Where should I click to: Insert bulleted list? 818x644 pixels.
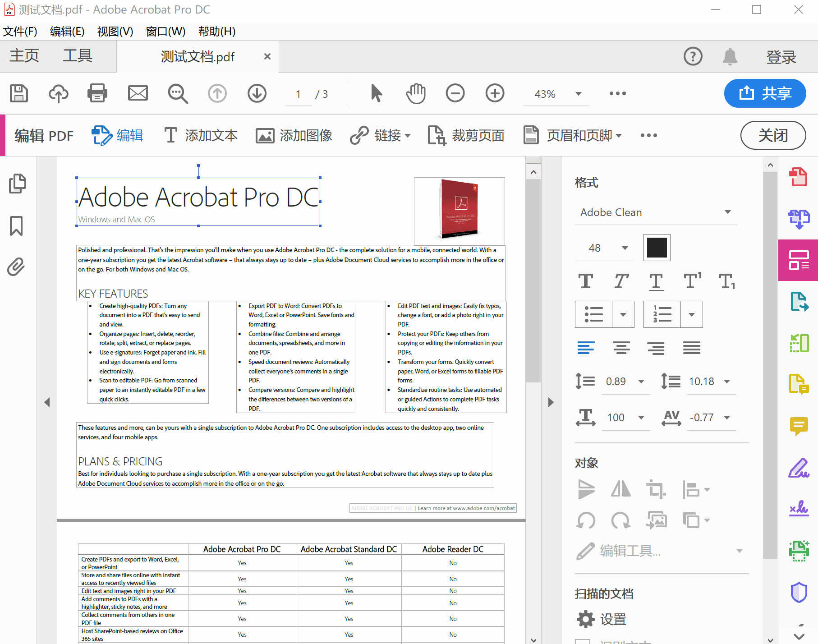pos(593,314)
